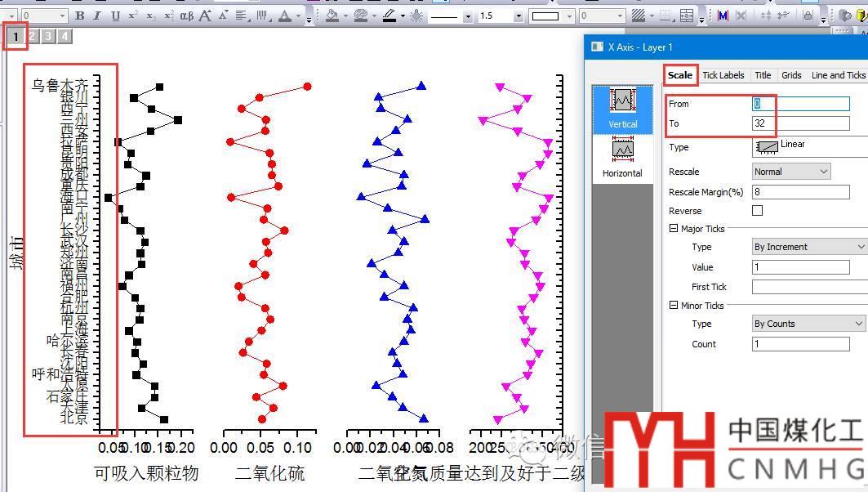Click the merge table cells icon
This screenshot has height=492, width=868.
click(687, 16)
